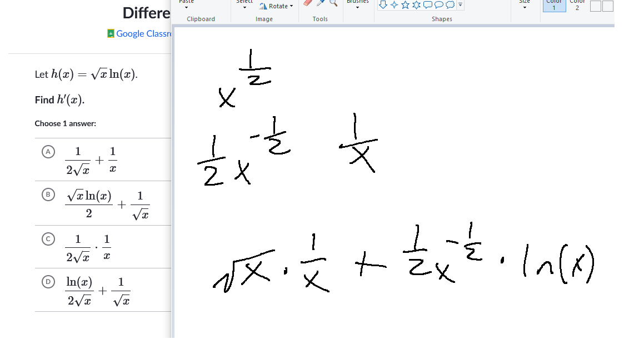Choose the down arrow shape

383,5
